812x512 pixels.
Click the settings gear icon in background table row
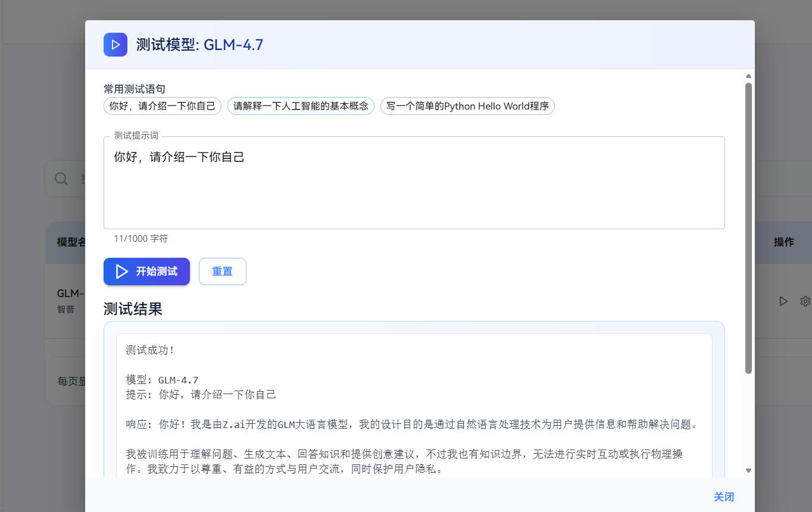coord(805,301)
